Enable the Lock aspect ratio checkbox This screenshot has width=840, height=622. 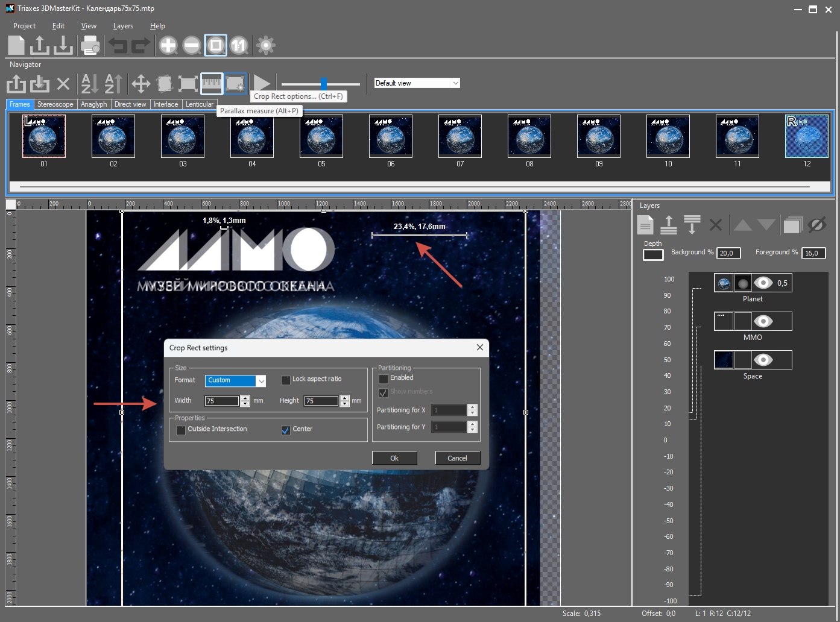click(286, 379)
